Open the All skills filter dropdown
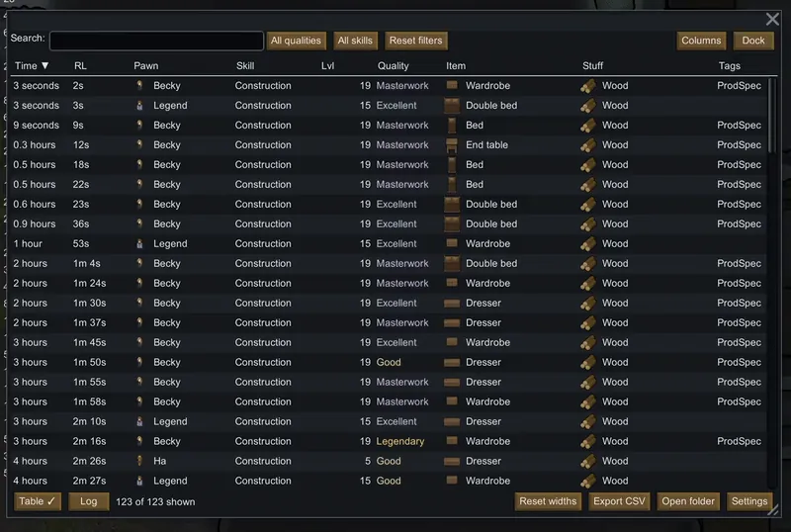Viewport: 791px width, 532px height. click(x=355, y=41)
